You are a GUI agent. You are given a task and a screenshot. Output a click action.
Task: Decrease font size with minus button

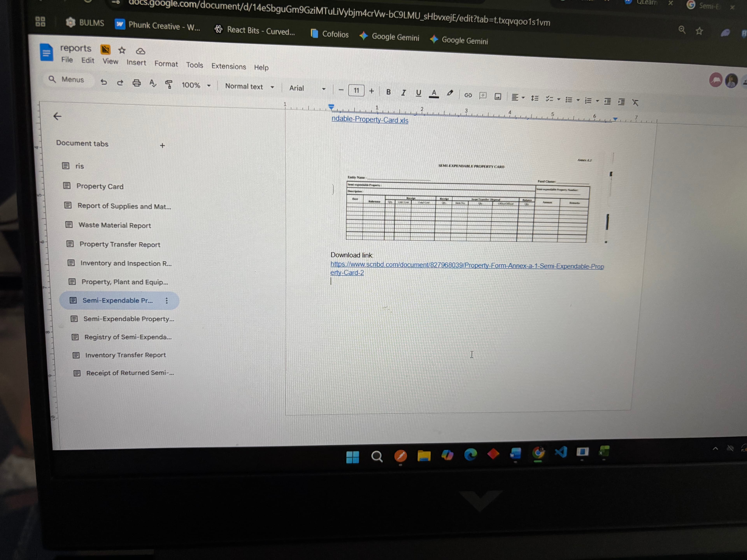[x=341, y=90]
